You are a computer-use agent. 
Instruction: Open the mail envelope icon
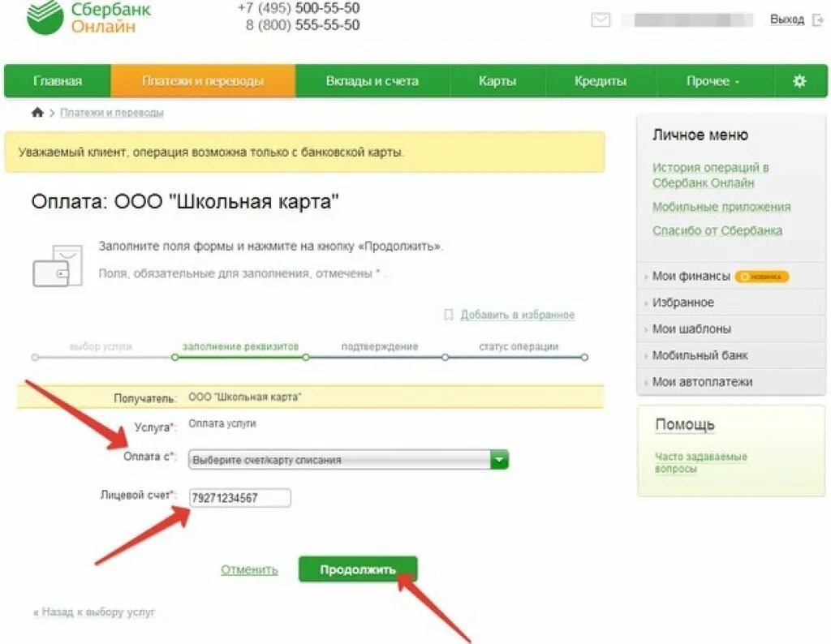point(601,20)
